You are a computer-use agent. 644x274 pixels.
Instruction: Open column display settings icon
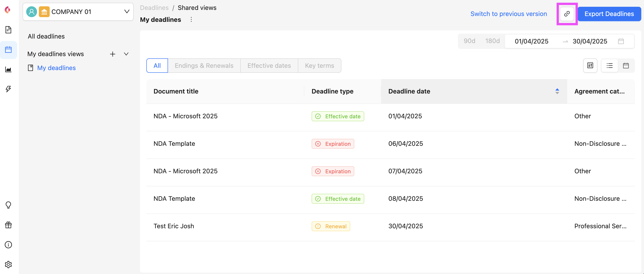[590, 66]
